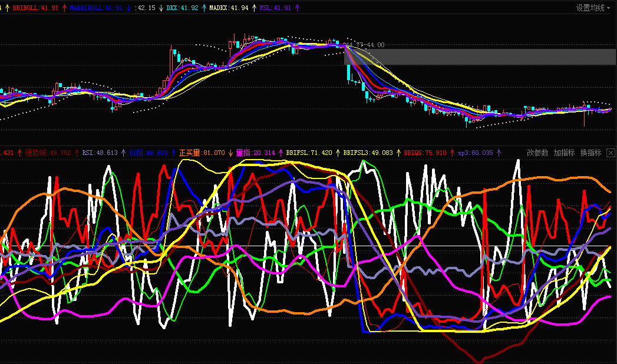Select the BBIFSL3:49.083 indicator label
Screen dimensions: 617x364
point(368,153)
